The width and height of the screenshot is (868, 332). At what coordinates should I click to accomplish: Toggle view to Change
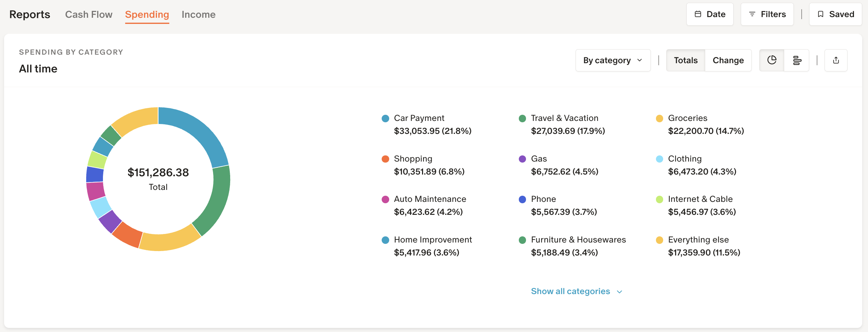click(728, 60)
